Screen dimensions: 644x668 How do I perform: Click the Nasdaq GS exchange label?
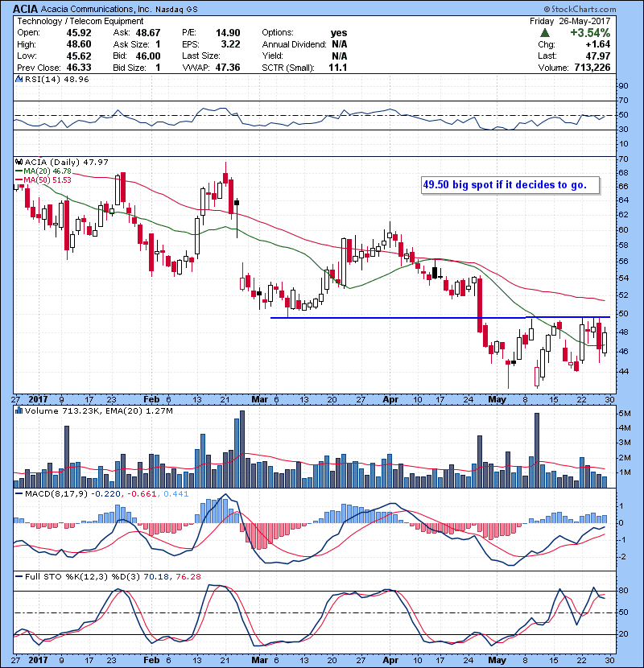pyautogui.click(x=176, y=10)
